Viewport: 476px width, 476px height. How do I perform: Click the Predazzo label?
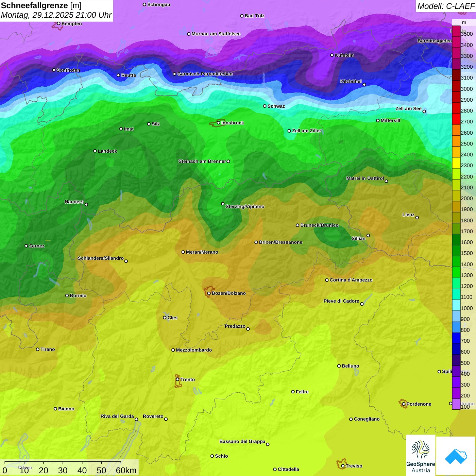[235, 326]
